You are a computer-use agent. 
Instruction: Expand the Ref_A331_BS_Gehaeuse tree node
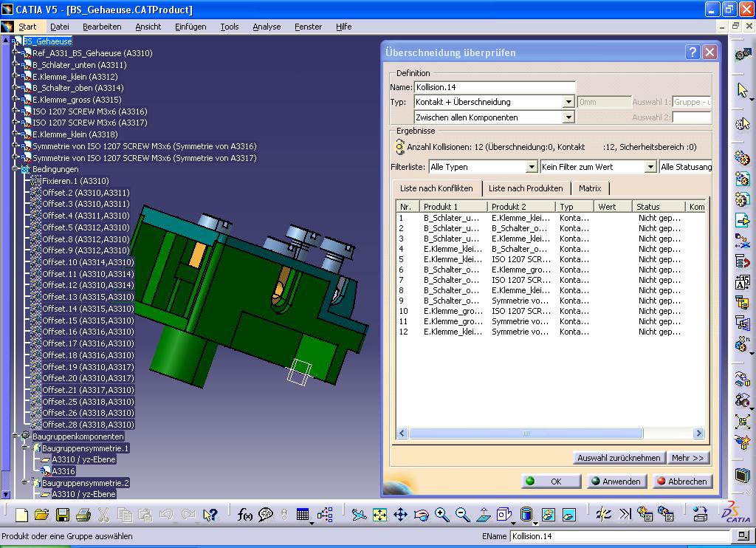(x=16, y=52)
